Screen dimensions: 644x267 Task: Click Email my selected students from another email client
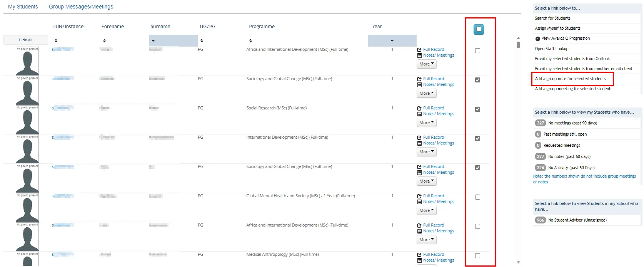(x=584, y=69)
